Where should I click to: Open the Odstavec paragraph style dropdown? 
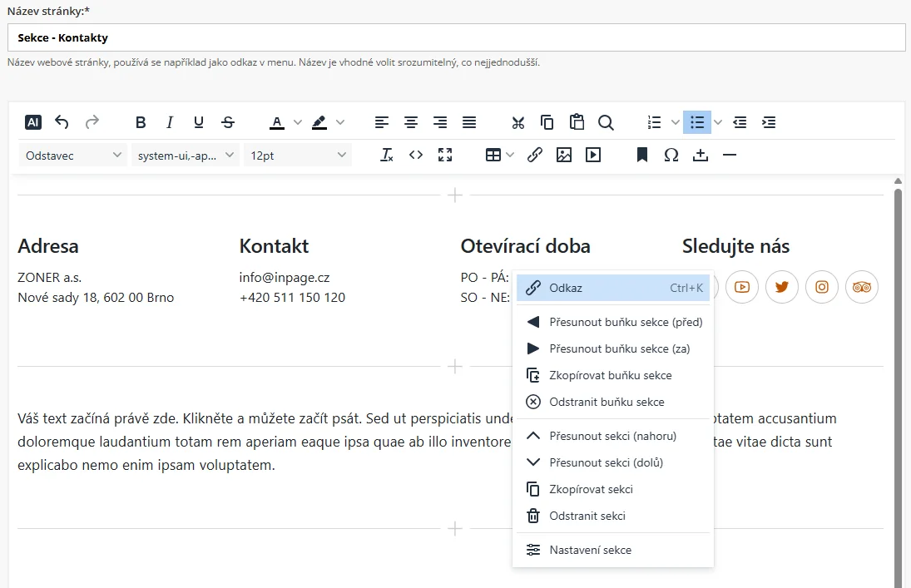[x=72, y=155]
